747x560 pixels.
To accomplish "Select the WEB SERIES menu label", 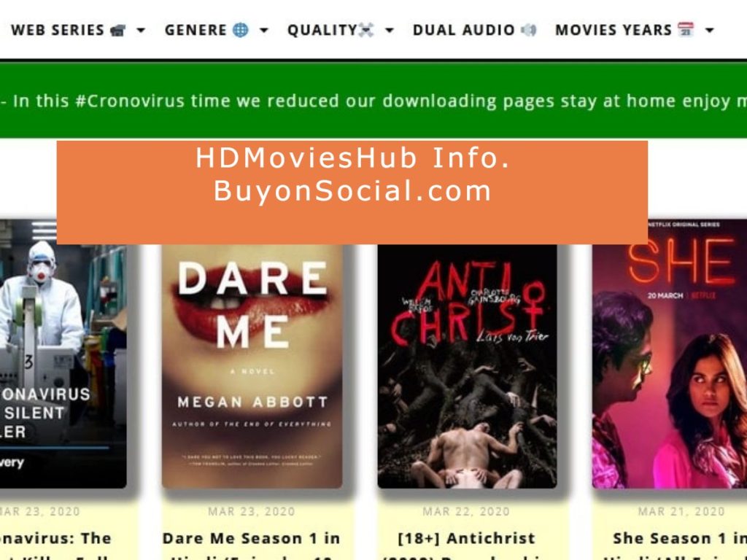I will click(57, 30).
